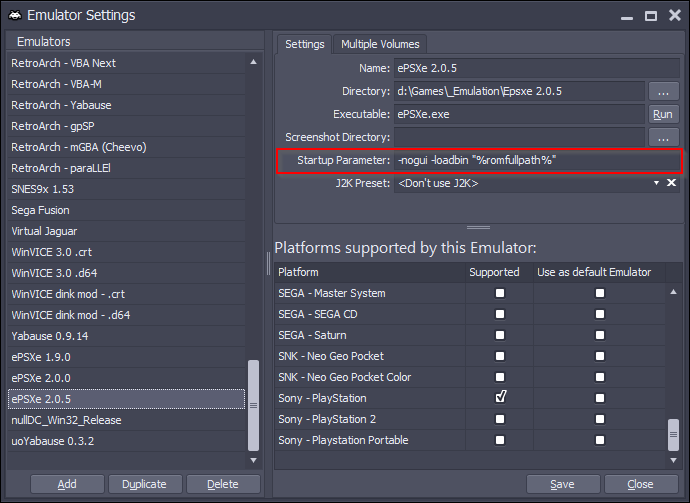Set default emulator for Sony - PlayStation 2
Viewport: 690px width, 503px height.
click(600, 419)
